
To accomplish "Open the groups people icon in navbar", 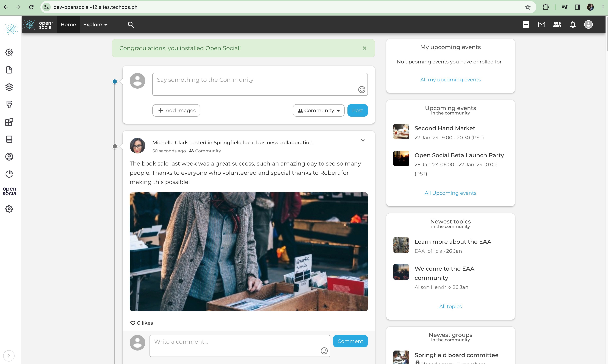I will tap(557, 24).
